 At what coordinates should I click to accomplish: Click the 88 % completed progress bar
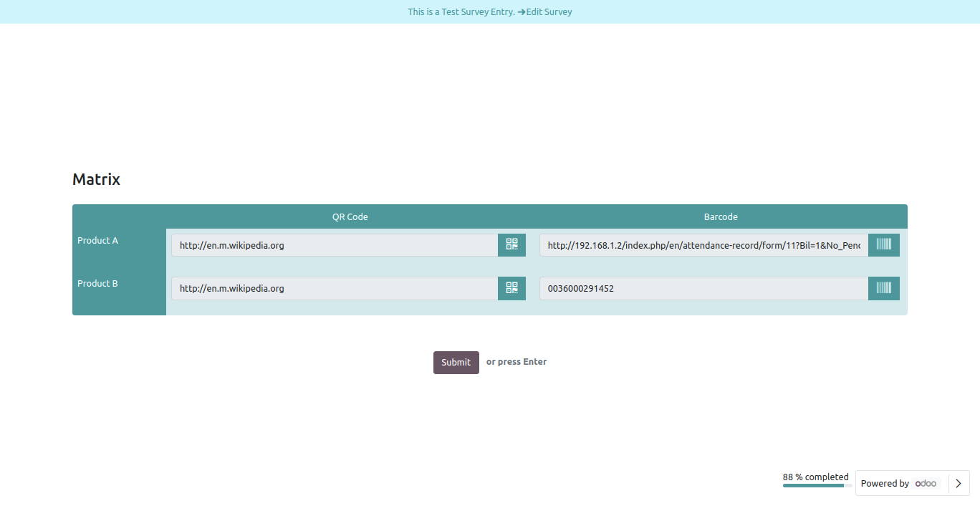point(817,485)
